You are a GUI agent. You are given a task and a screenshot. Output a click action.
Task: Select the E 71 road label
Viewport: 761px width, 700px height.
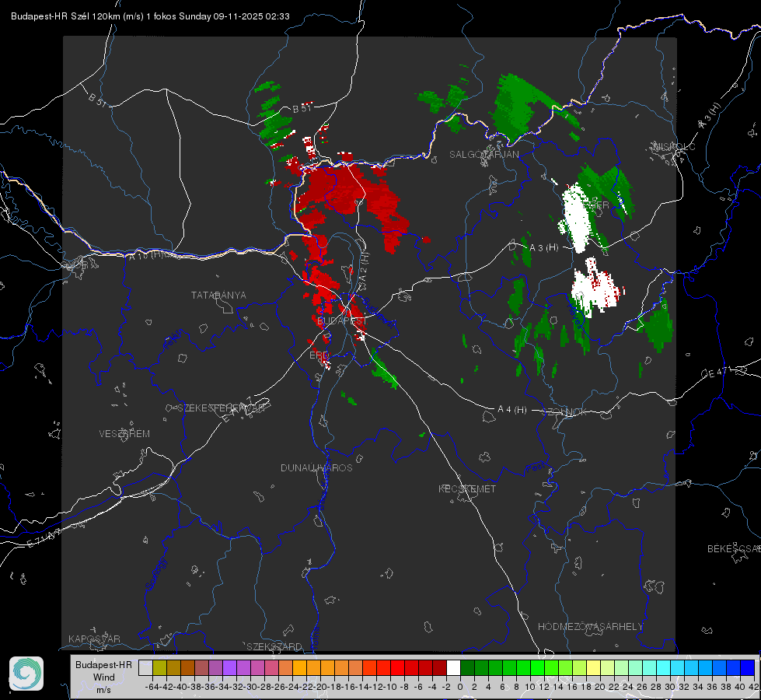pos(44,537)
